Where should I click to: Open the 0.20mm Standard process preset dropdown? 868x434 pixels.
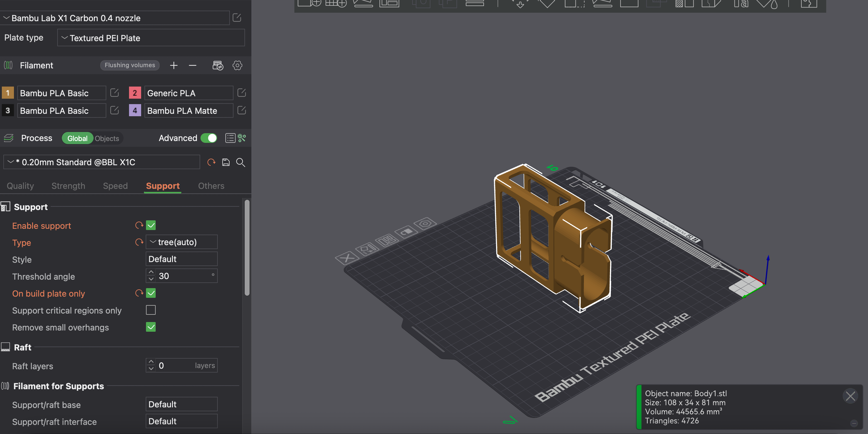[x=102, y=162]
